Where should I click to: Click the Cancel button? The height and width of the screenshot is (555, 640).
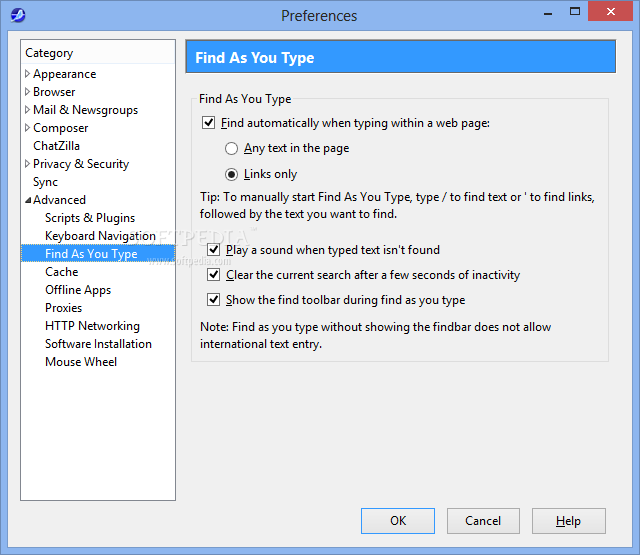[x=483, y=521]
